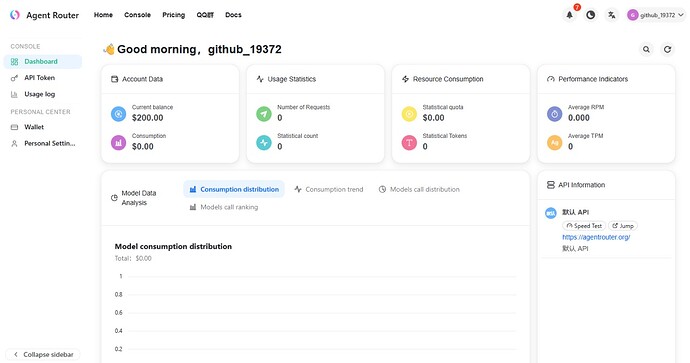The height and width of the screenshot is (363, 690).
Task: Open the agentrouter.org link
Action: 596,237
